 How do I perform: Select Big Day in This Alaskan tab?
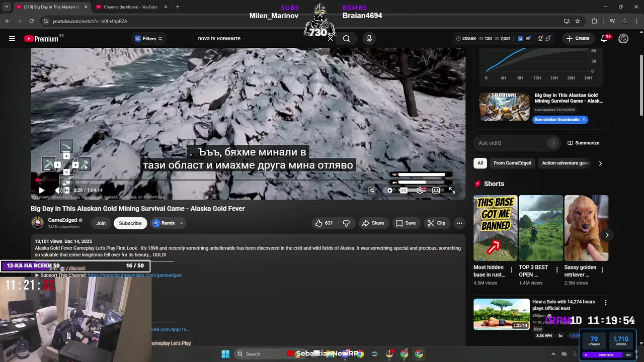click(x=51, y=7)
